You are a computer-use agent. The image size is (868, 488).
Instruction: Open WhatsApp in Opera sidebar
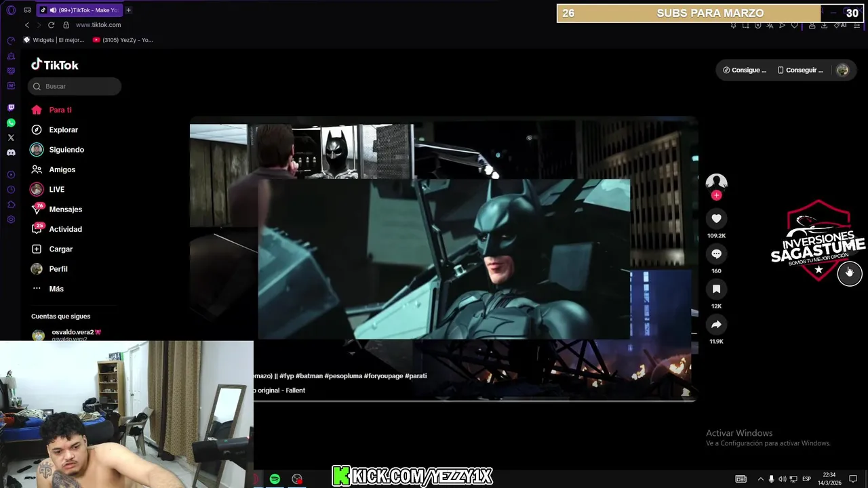pos(11,123)
